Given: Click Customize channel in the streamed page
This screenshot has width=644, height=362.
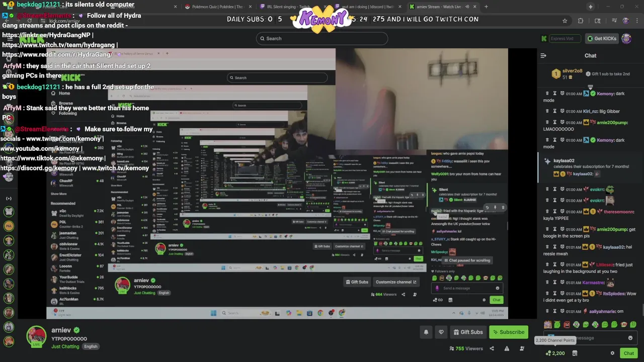Looking at the screenshot, I should tap(396, 282).
